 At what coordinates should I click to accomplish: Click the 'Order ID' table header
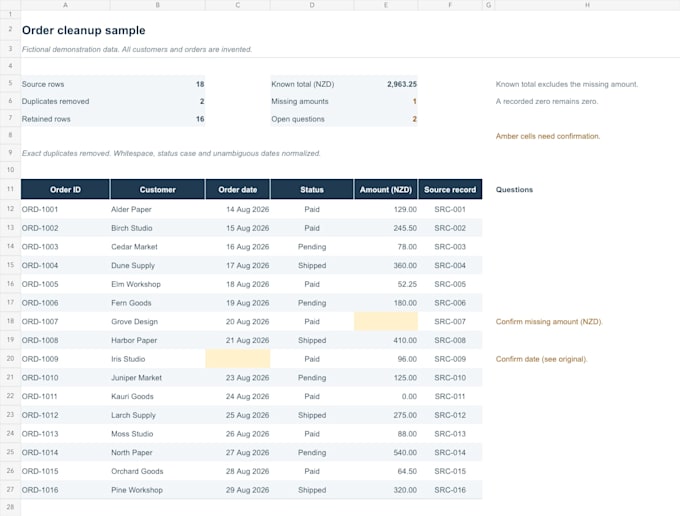click(65, 189)
